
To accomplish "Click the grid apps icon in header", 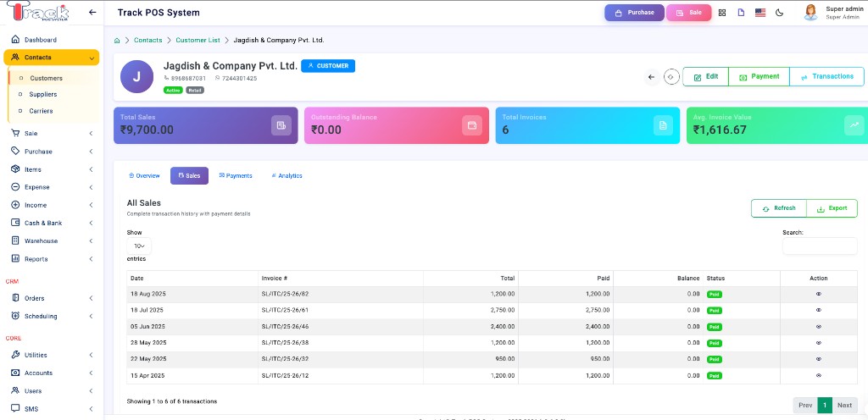I will (x=722, y=13).
